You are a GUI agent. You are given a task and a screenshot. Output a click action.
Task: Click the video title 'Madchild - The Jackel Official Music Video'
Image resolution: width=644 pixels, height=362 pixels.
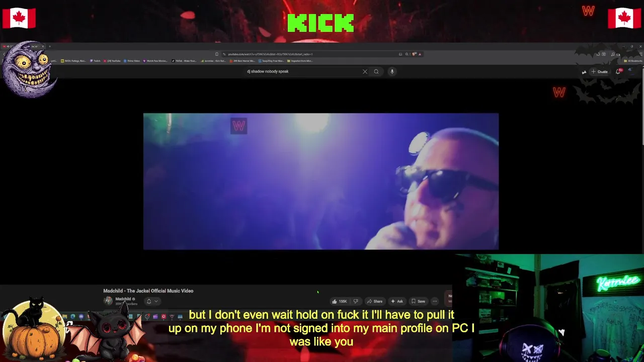point(148,291)
